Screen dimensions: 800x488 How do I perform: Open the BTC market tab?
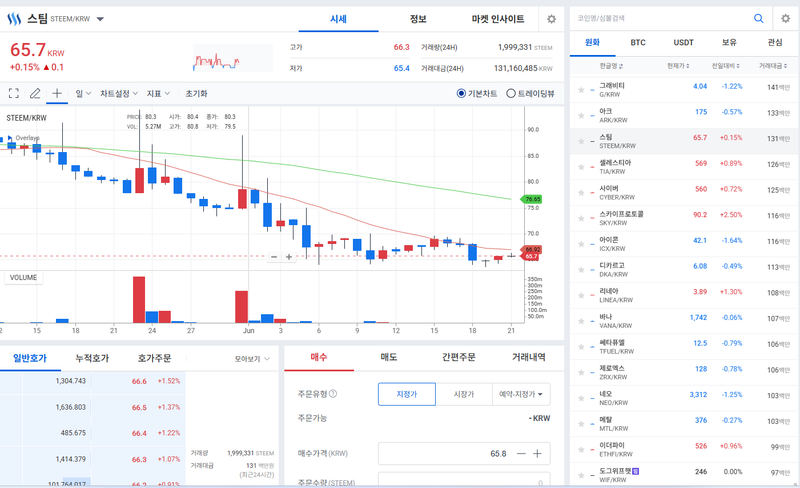click(638, 42)
